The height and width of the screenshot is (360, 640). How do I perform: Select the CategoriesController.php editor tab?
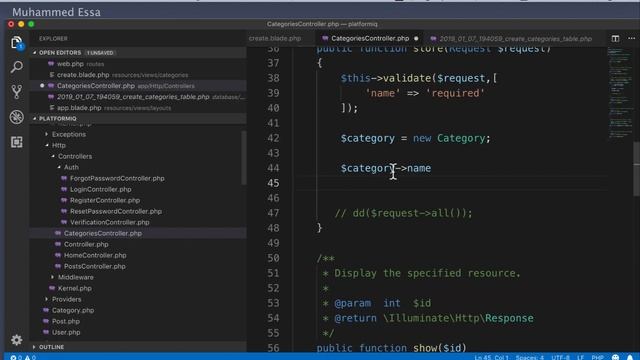370,38
